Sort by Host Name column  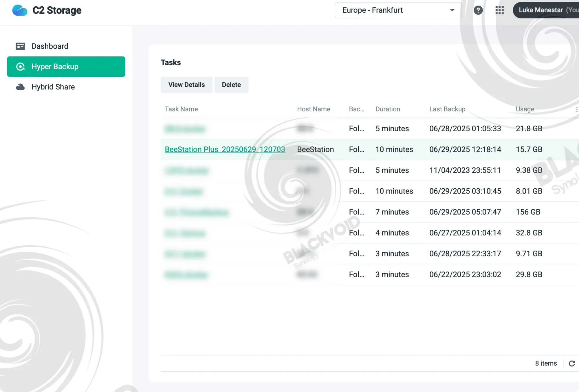click(314, 109)
